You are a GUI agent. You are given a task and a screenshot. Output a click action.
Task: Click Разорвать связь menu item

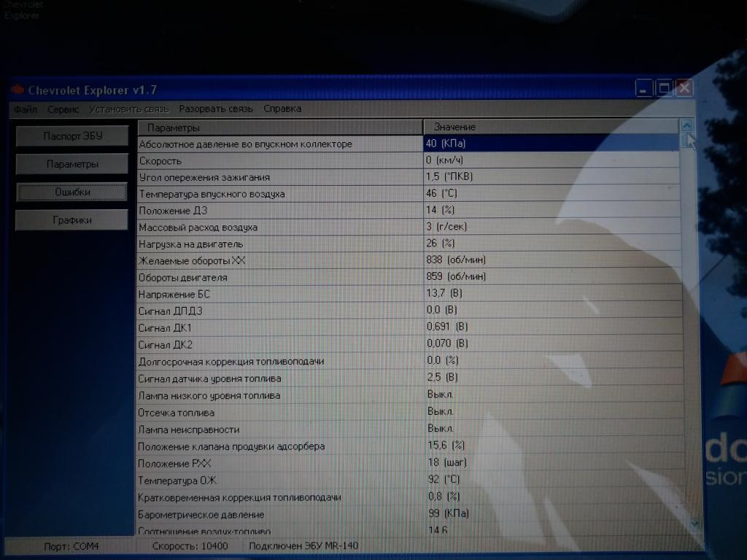coord(216,109)
